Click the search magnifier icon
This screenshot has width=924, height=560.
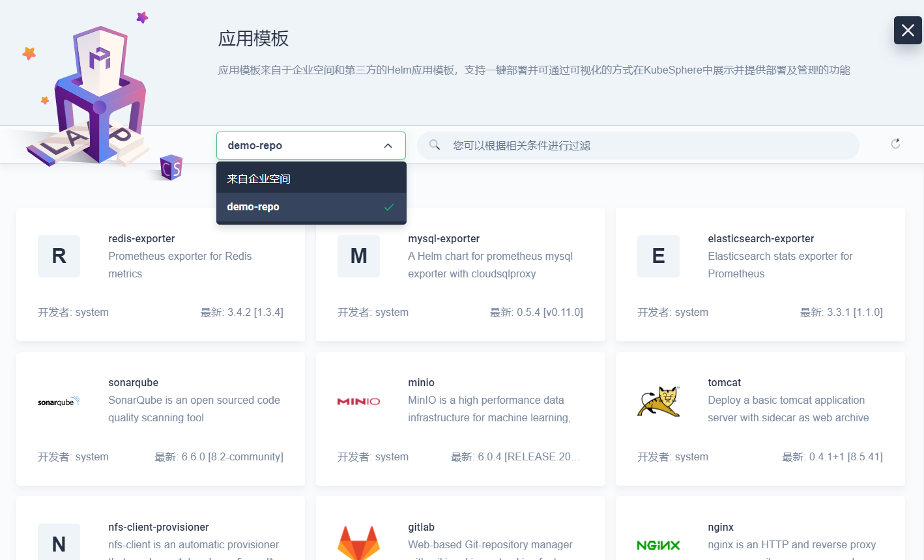[x=434, y=145]
